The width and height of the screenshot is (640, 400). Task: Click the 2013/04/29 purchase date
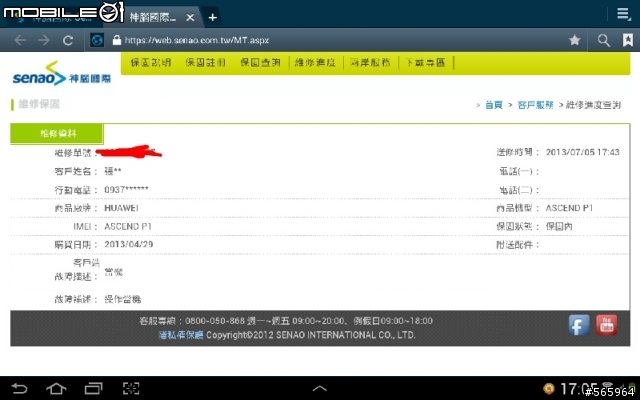[x=129, y=244]
